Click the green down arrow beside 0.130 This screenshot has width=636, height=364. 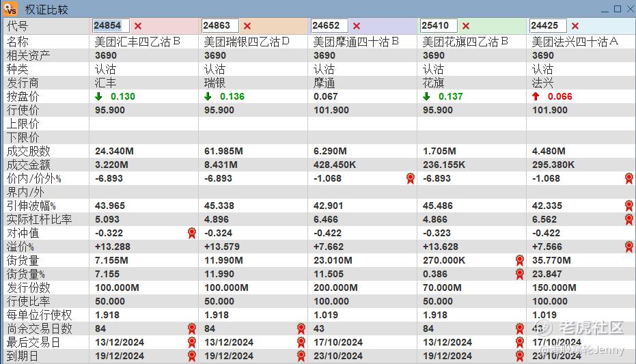tap(98, 96)
